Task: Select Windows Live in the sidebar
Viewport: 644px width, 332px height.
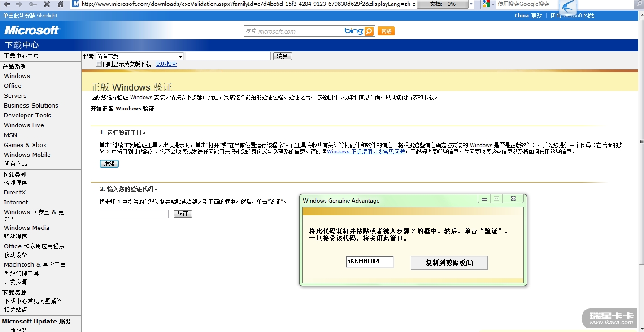Action: point(24,125)
